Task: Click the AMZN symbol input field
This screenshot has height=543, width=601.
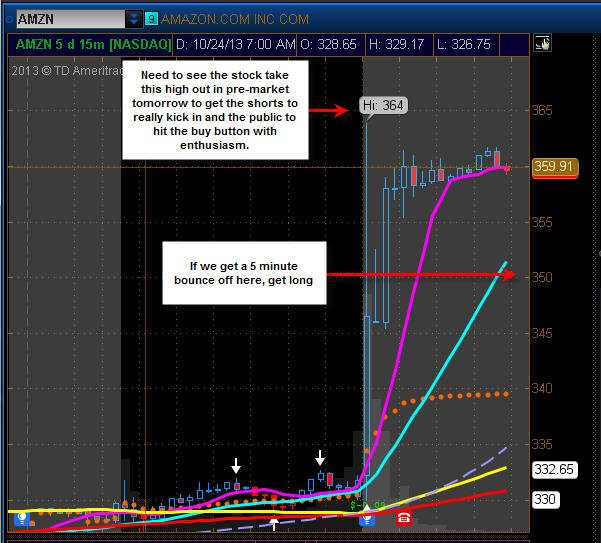Action: tap(71, 19)
